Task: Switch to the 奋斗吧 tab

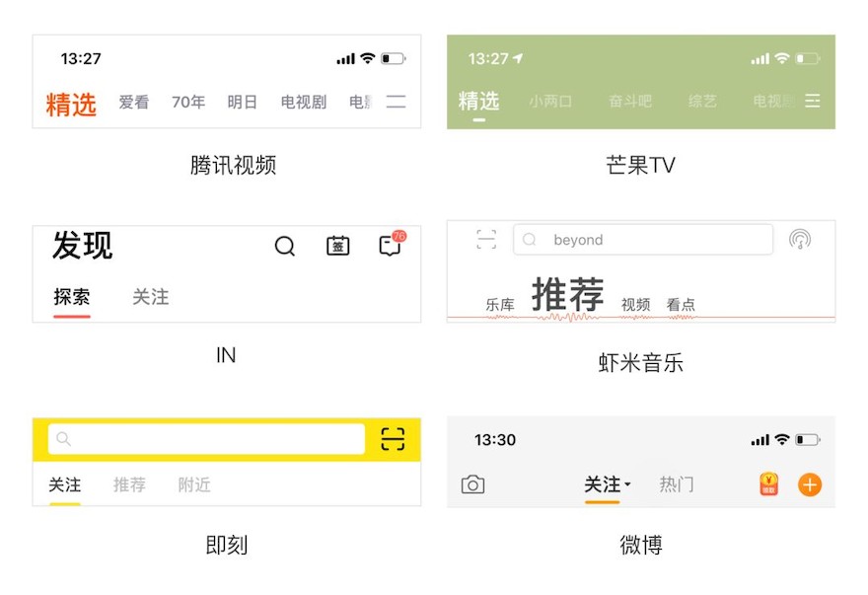Action: coord(630,102)
